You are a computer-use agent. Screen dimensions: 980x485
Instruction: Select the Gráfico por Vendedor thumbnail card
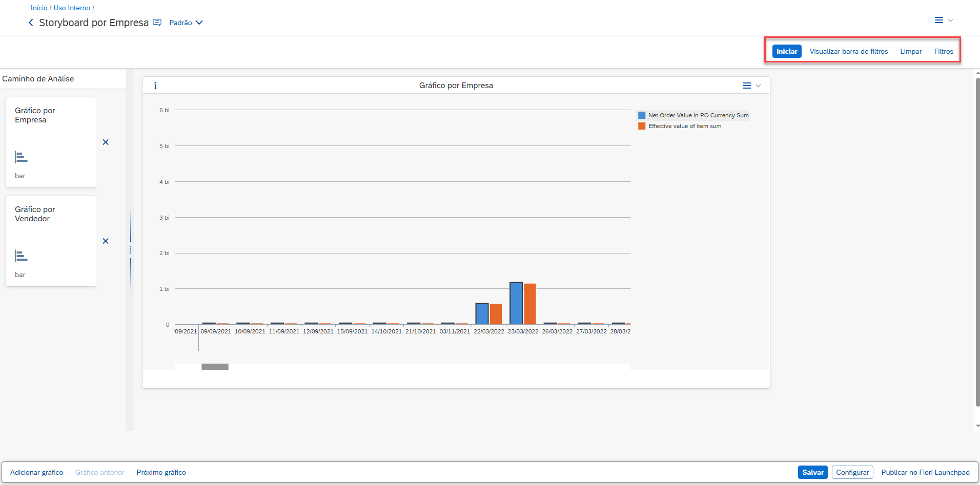coord(51,241)
